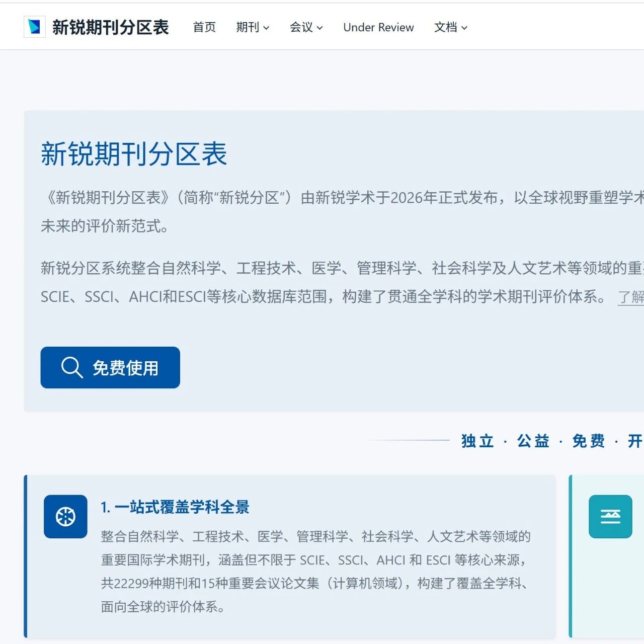
Task: Expand the 期刊 dropdown menu
Action: [253, 27]
